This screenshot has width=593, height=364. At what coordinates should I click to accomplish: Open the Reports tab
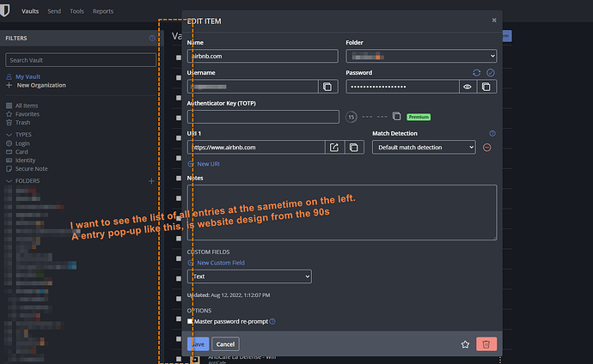click(x=103, y=11)
